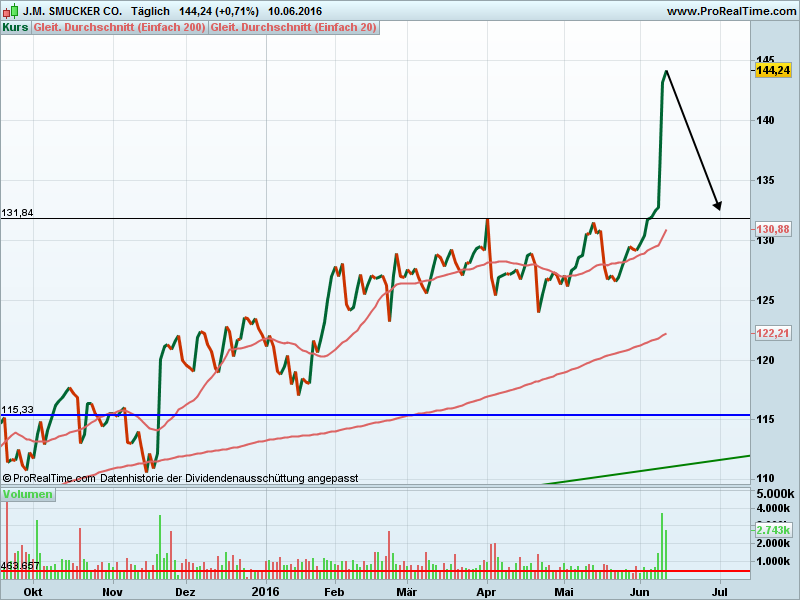Click 'Apr' on the time axis
This screenshot has width=800, height=600.
click(x=486, y=592)
